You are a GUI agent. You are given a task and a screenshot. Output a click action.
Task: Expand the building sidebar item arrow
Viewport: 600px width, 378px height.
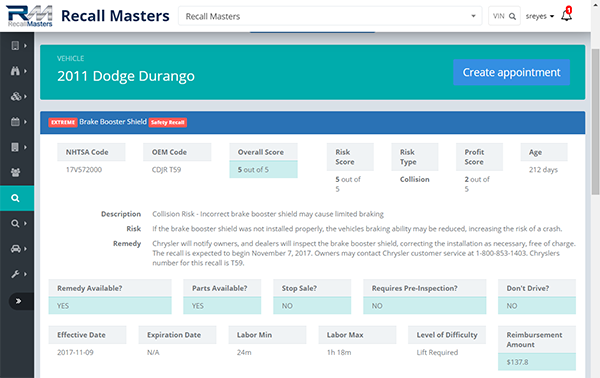coord(25,46)
